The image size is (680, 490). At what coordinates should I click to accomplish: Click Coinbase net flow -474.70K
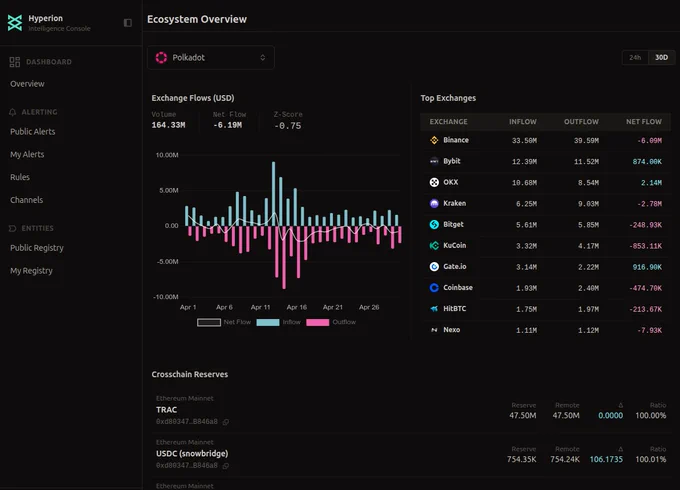(x=646, y=288)
